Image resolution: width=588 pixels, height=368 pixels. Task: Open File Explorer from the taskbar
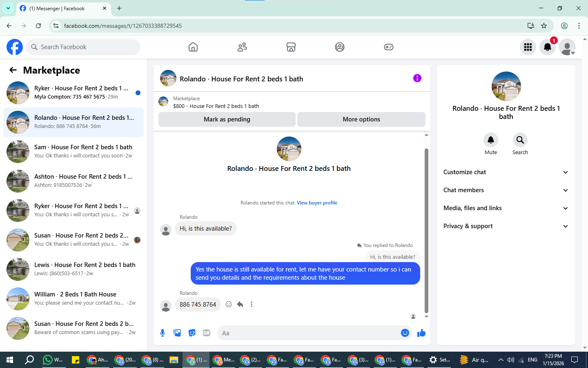(174, 360)
